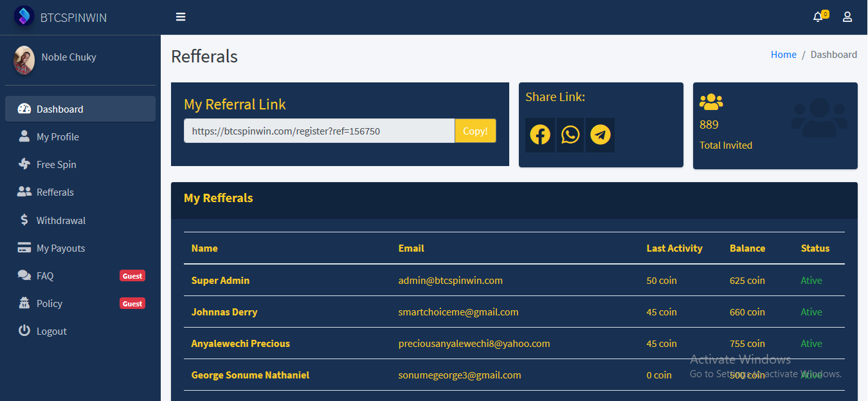
Task: Go to My Profile page
Action: (x=80, y=136)
